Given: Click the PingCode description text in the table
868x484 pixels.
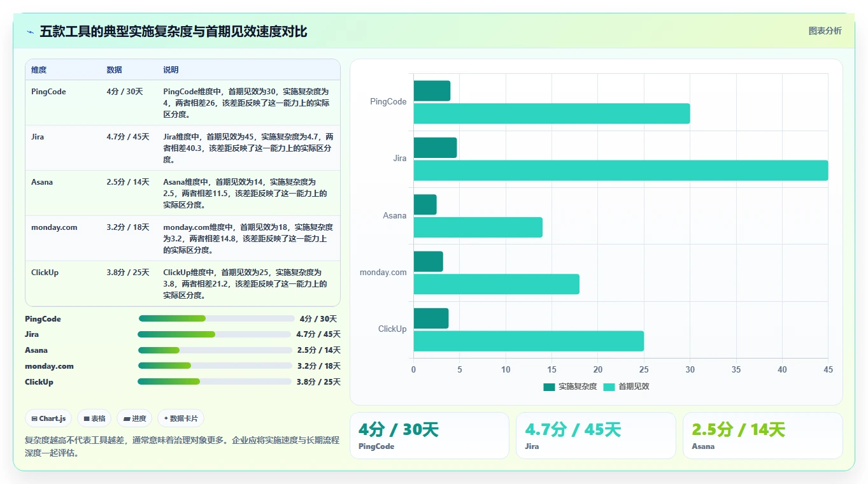Looking at the screenshot, I should click(x=246, y=103).
